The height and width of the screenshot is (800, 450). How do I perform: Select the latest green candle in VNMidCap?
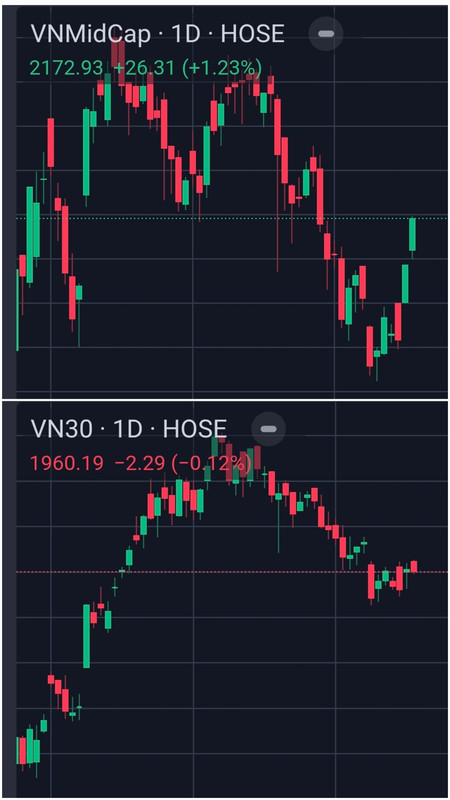tap(412, 235)
